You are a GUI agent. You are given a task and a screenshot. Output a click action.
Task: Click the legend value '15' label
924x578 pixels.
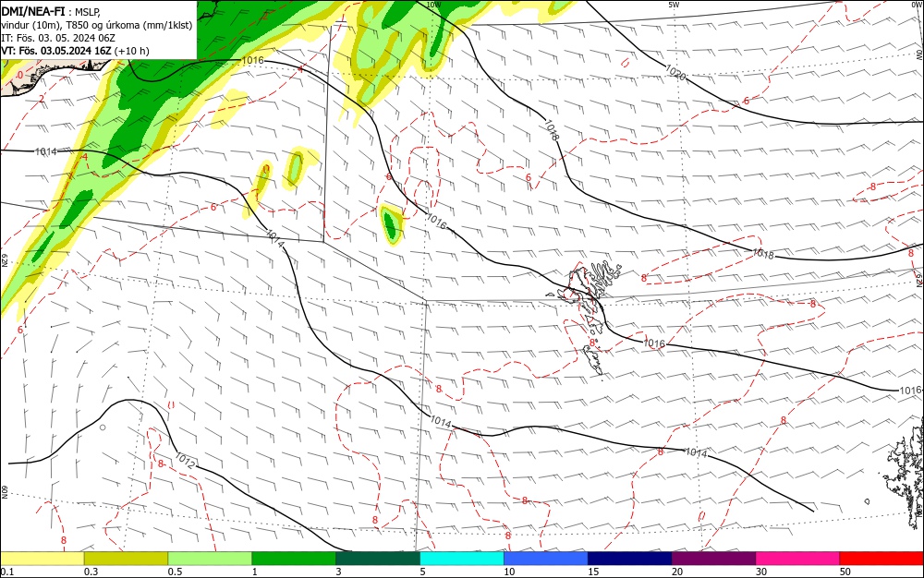[593, 572]
